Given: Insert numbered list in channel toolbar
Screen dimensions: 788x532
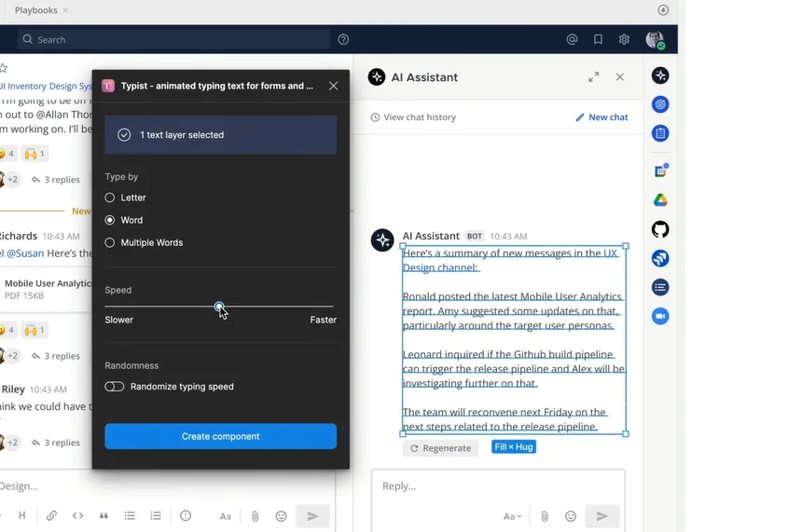Looking at the screenshot, I should 156,515.
